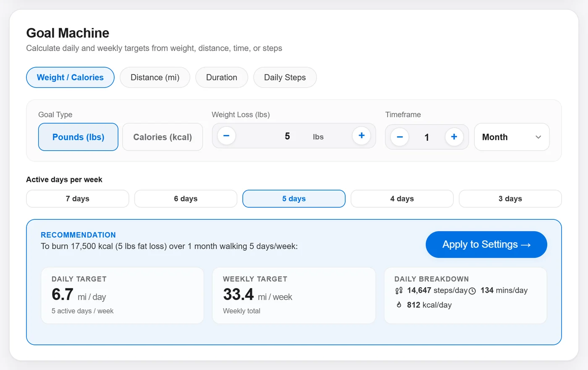Click the Goal Machine title
The height and width of the screenshot is (370, 588).
[68, 33]
